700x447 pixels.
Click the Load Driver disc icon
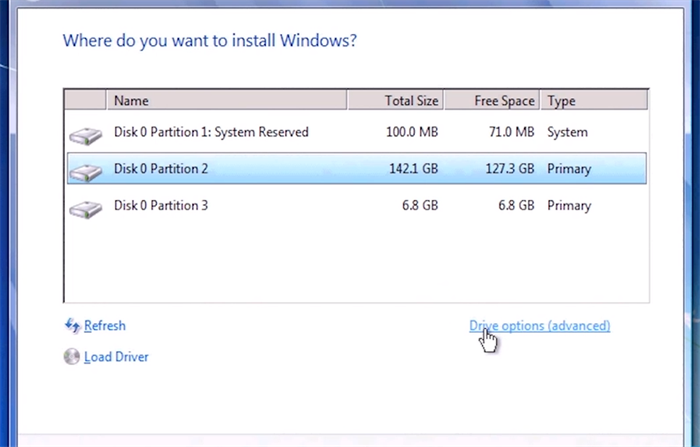click(x=71, y=357)
